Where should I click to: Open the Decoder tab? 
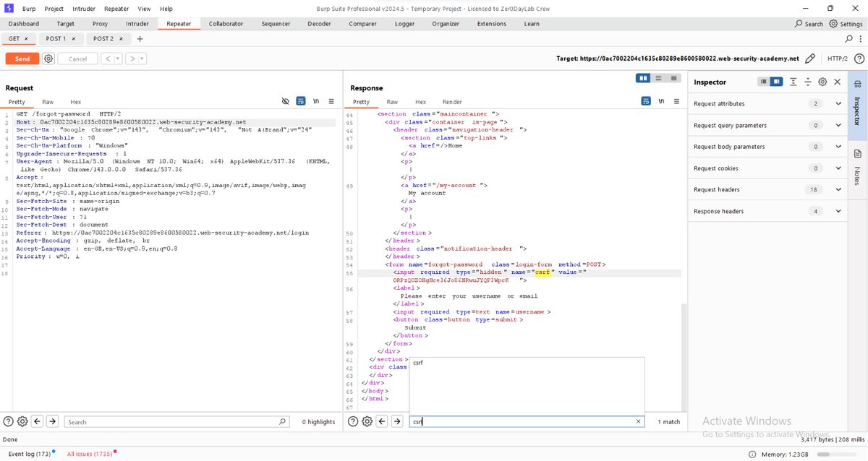pyautogui.click(x=319, y=24)
